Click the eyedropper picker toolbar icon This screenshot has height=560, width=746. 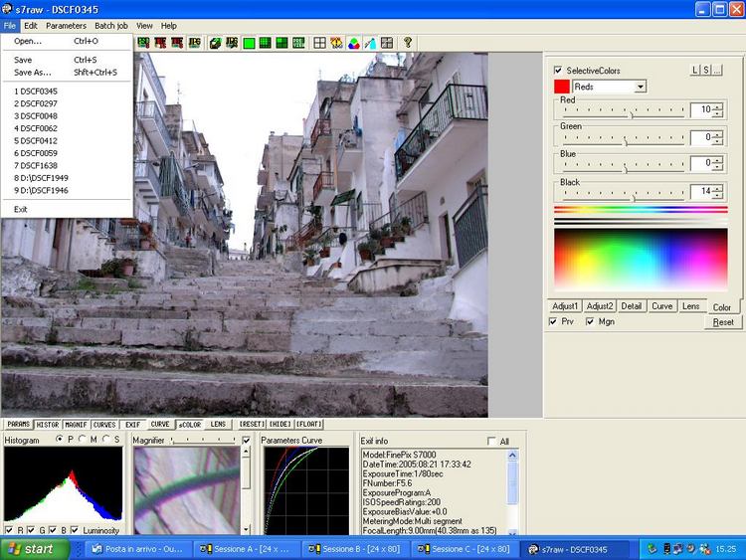click(x=370, y=43)
